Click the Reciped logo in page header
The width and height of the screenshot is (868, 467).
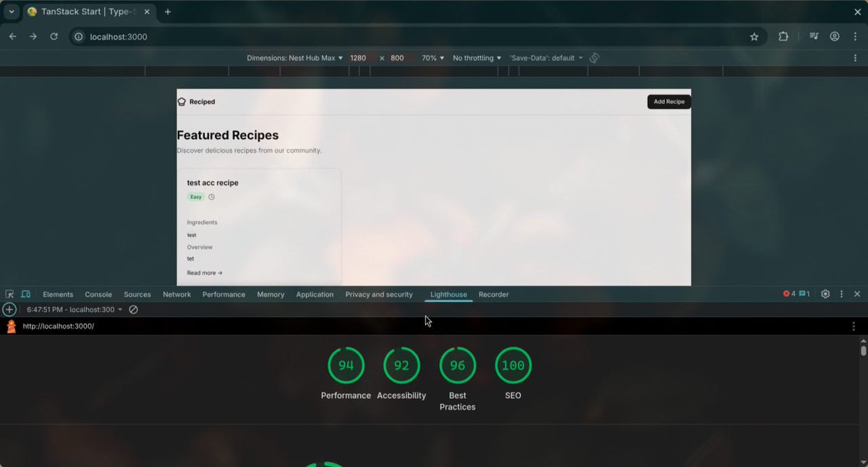click(x=197, y=102)
